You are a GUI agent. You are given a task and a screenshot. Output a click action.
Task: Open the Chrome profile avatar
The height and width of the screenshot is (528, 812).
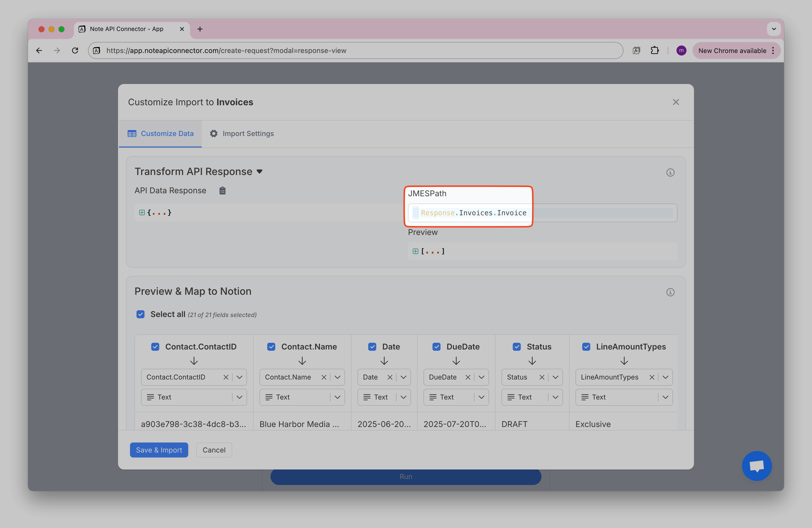pos(681,50)
